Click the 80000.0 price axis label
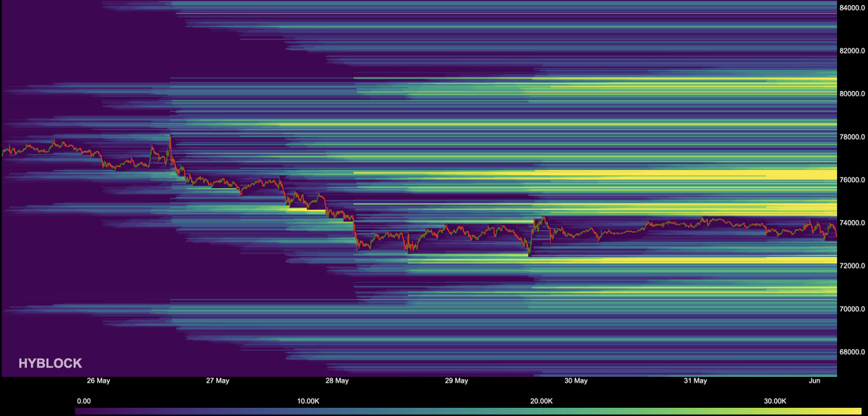 (x=853, y=94)
